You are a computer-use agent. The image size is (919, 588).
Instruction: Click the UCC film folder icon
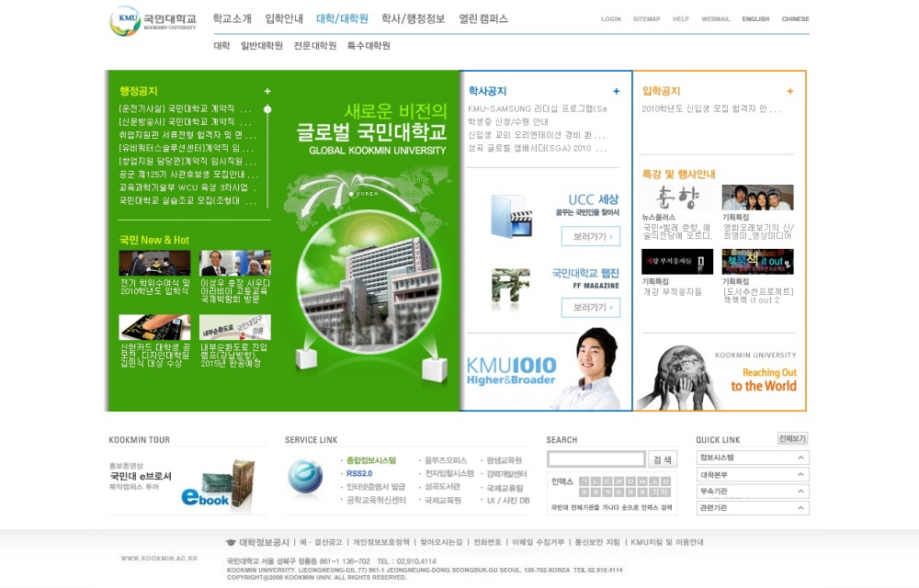pyautogui.click(x=511, y=217)
